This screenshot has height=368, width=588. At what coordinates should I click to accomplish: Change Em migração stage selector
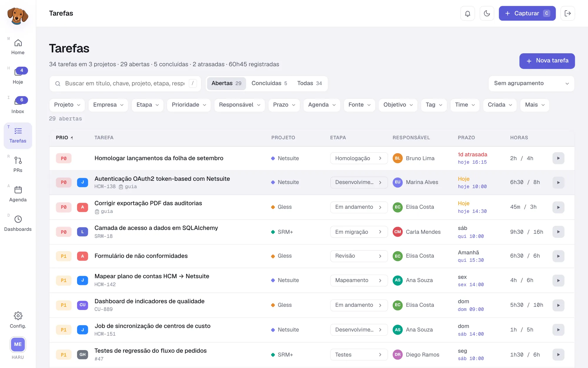359,232
